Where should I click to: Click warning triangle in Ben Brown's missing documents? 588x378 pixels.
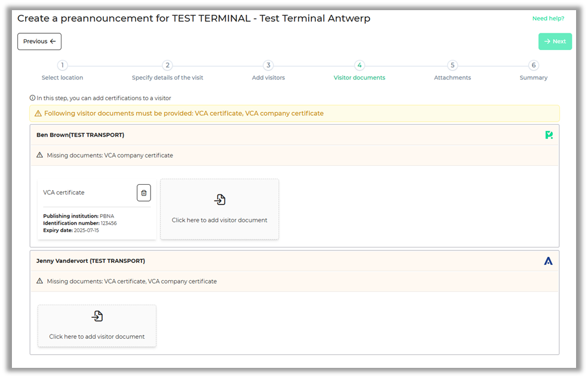(x=40, y=155)
